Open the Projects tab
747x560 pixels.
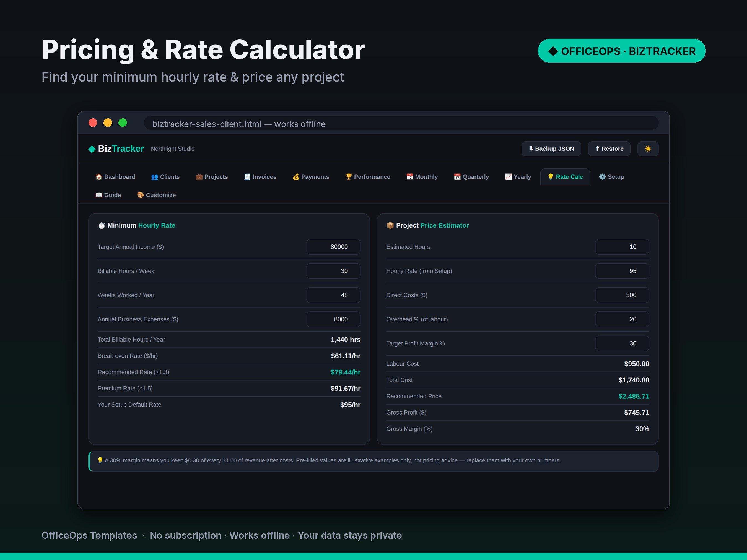(x=212, y=177)
